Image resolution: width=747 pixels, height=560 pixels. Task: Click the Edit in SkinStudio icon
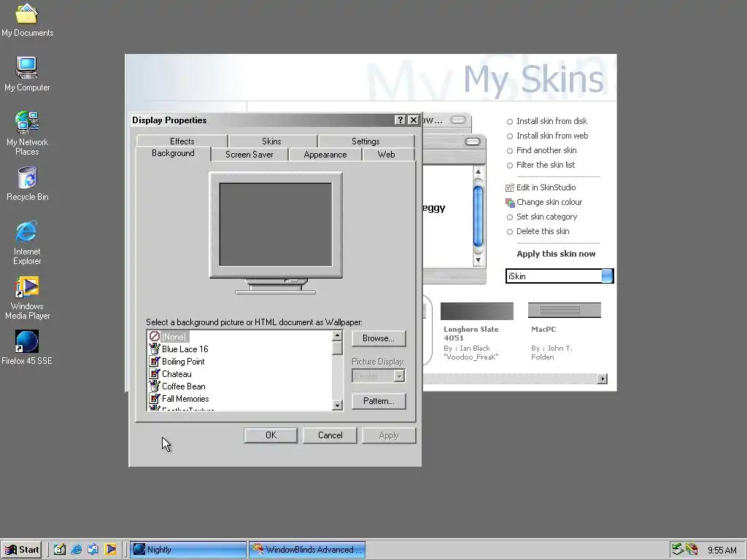coord(510,187)
